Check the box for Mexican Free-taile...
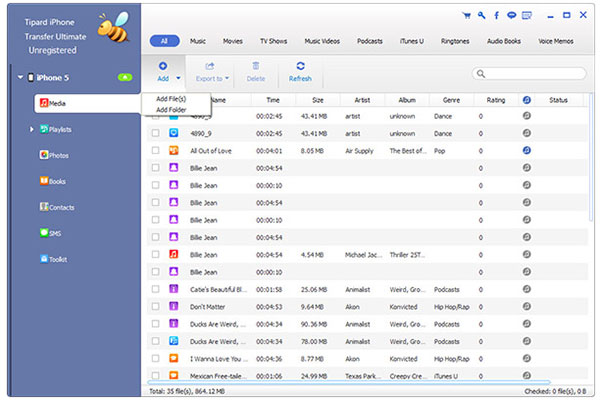The image size is (600, 400). [155, 376]
